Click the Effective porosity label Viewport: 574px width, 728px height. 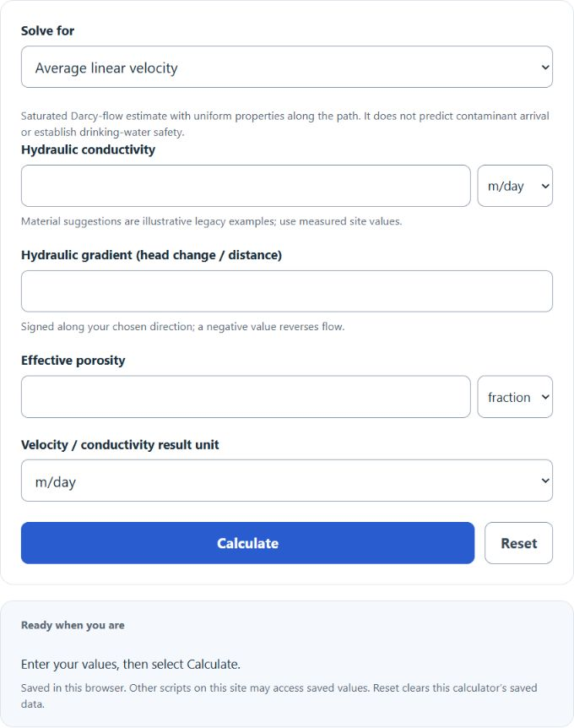[73, 361]
